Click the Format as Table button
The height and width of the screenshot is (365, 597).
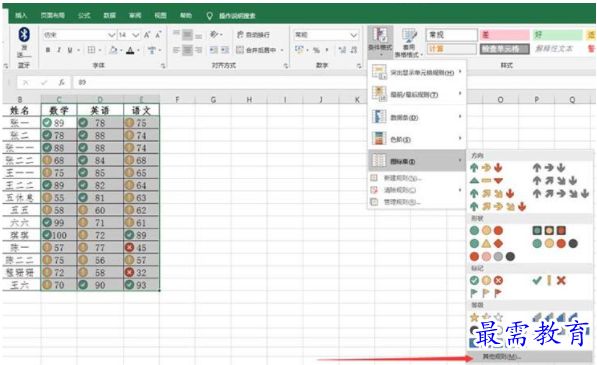point(409,43)
